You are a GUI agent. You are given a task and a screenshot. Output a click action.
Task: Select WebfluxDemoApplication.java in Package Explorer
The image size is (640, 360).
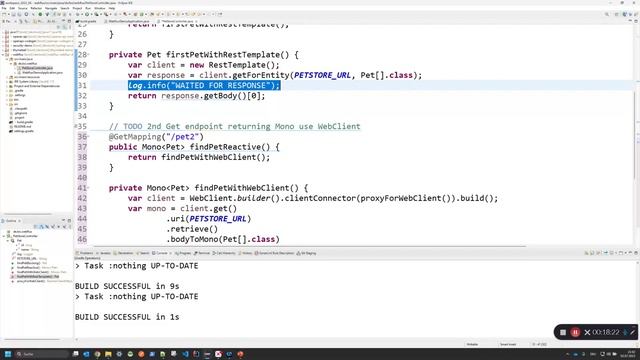(40, 73)
